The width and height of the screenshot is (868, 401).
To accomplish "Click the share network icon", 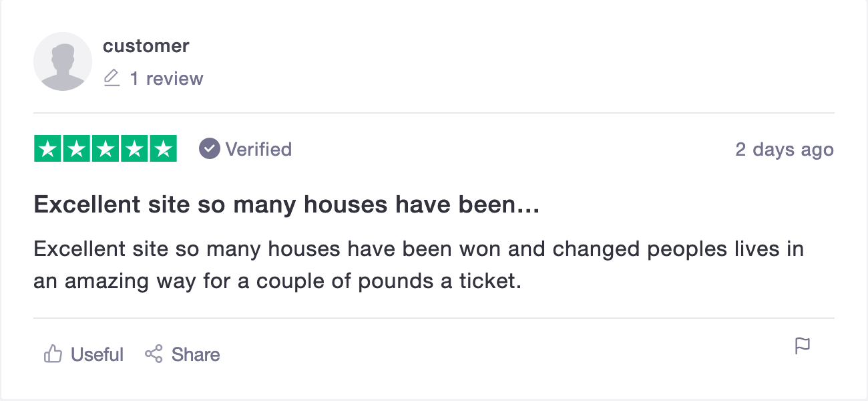I will click(x=154, y=354).
